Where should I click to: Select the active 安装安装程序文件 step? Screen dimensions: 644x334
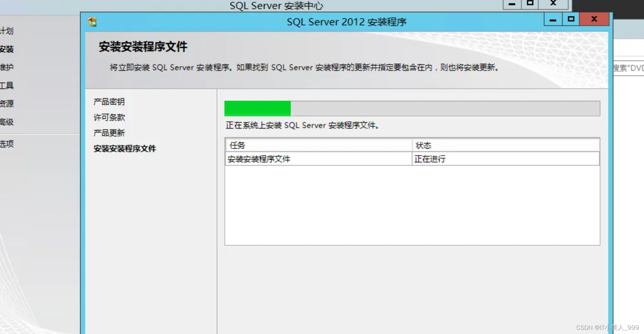pos(125,148)
